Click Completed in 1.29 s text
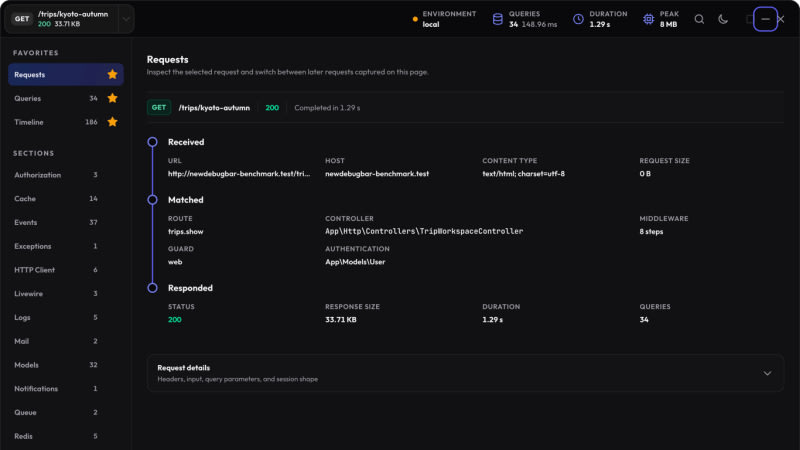 (x=327, y=108)
